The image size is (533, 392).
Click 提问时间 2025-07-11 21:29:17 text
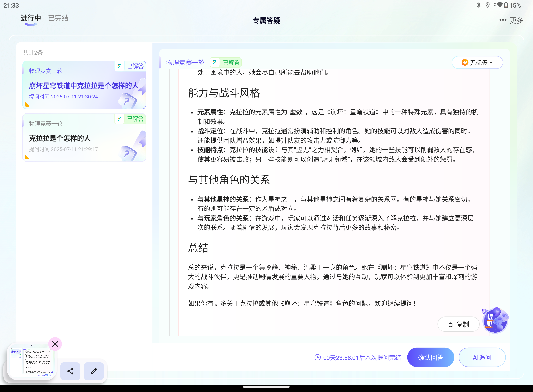pos(63,149)
